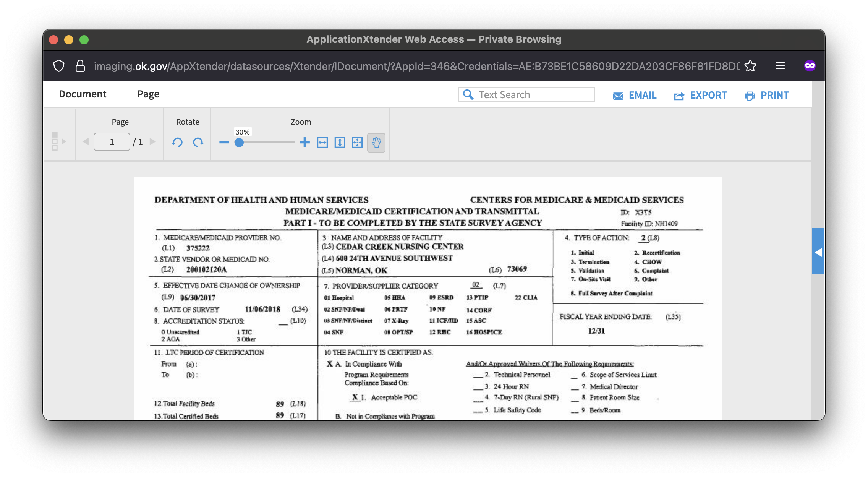The height and width of the screenshot is (477, 868).
Task: Go to next page arrow
Action: (x=153, y=142)
